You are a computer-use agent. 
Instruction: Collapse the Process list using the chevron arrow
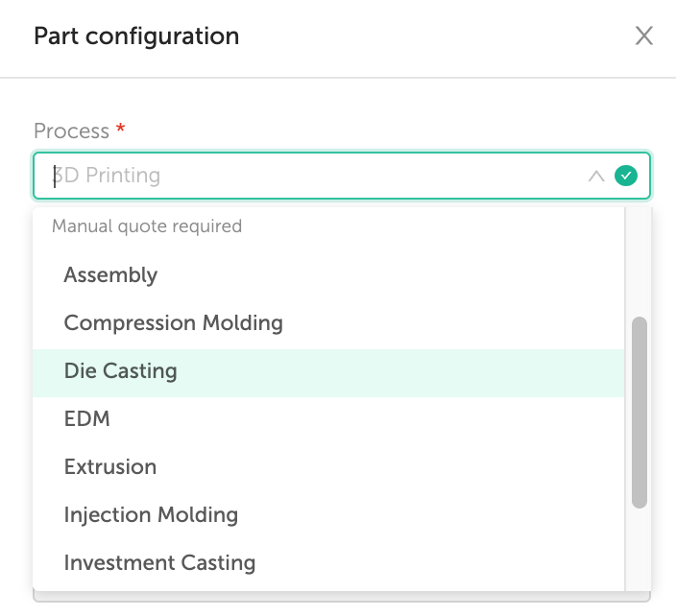(596, 176)
